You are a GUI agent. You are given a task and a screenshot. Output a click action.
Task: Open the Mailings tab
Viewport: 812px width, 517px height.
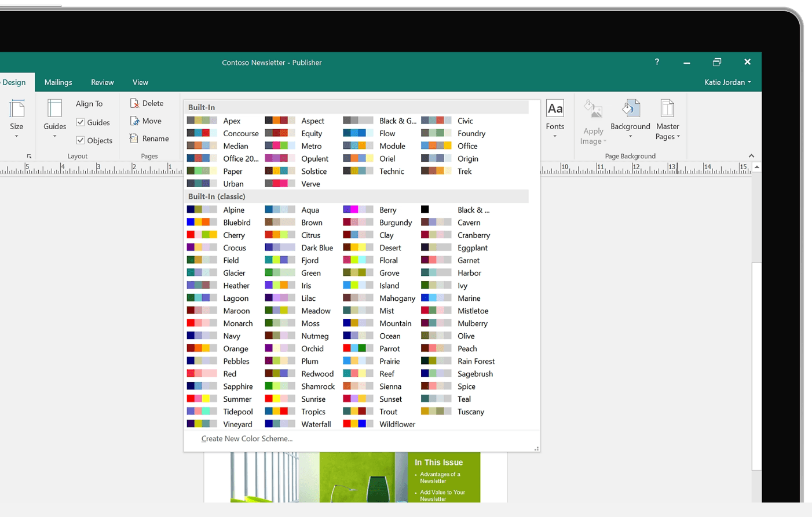(58, 82)
